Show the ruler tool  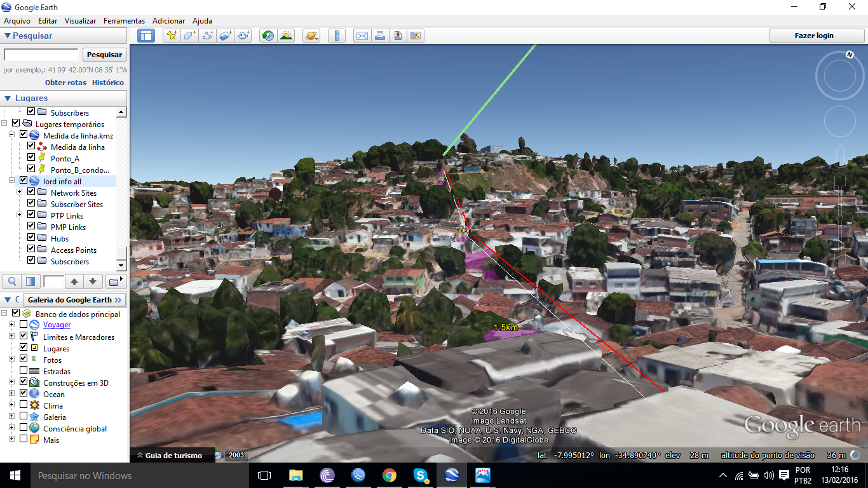[x=337, y=36]
